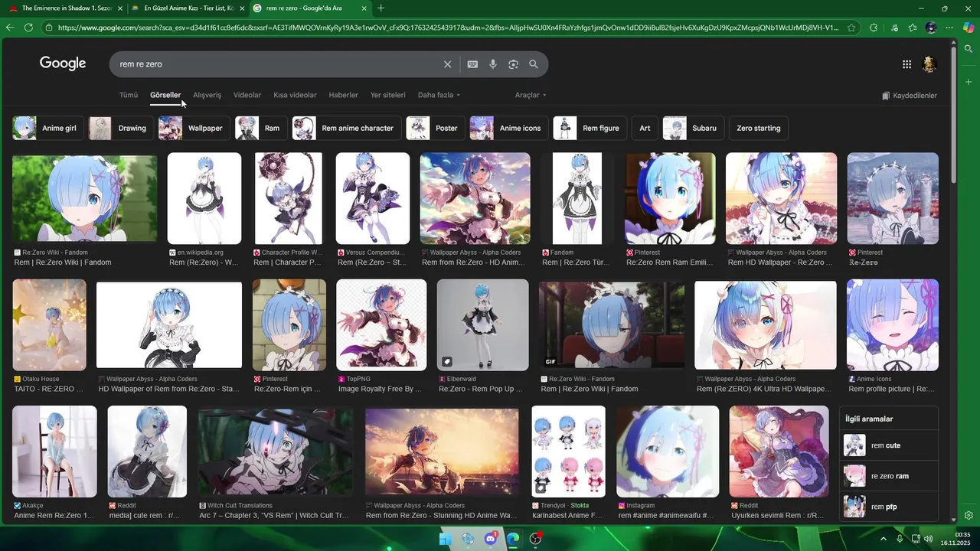This screenshot has width=980, height=551.
Task: Search by image with Google Lens icon
Action: pos(513,64)
